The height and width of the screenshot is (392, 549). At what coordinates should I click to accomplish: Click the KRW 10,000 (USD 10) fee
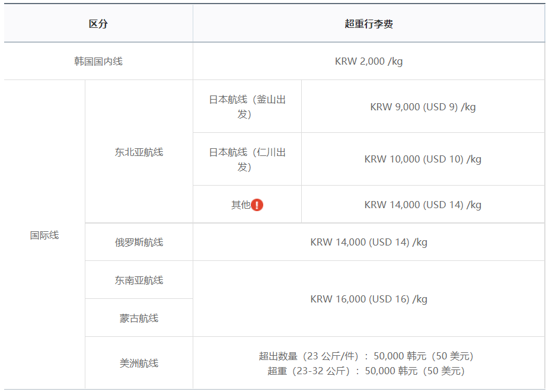[423, 159]
